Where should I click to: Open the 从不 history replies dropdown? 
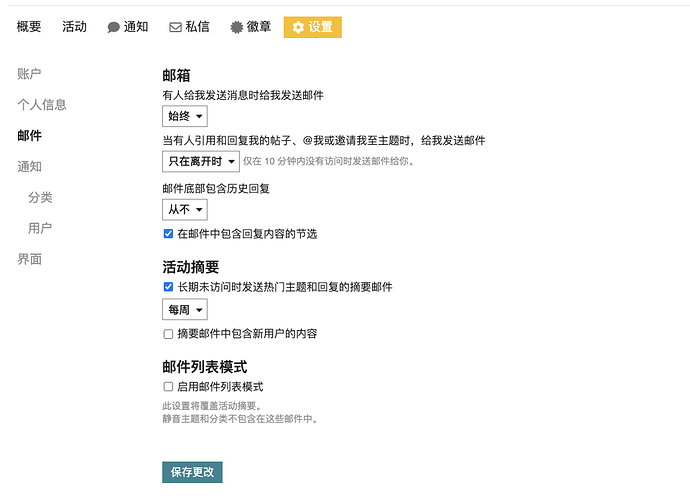[185, 209]
